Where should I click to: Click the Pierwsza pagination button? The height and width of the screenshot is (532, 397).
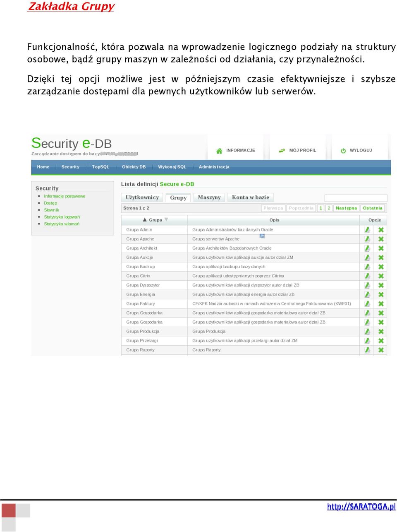273,208
